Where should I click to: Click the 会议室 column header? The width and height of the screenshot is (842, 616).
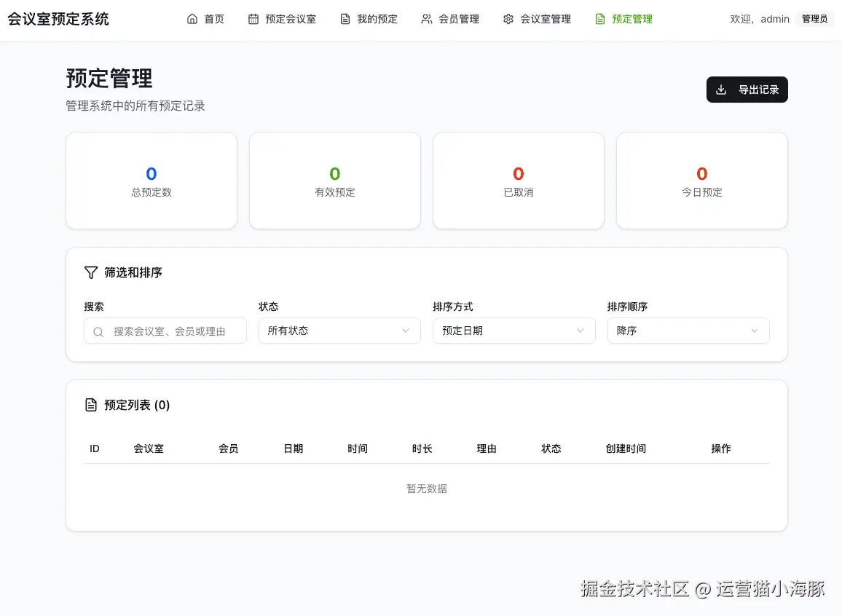(149, 449)
